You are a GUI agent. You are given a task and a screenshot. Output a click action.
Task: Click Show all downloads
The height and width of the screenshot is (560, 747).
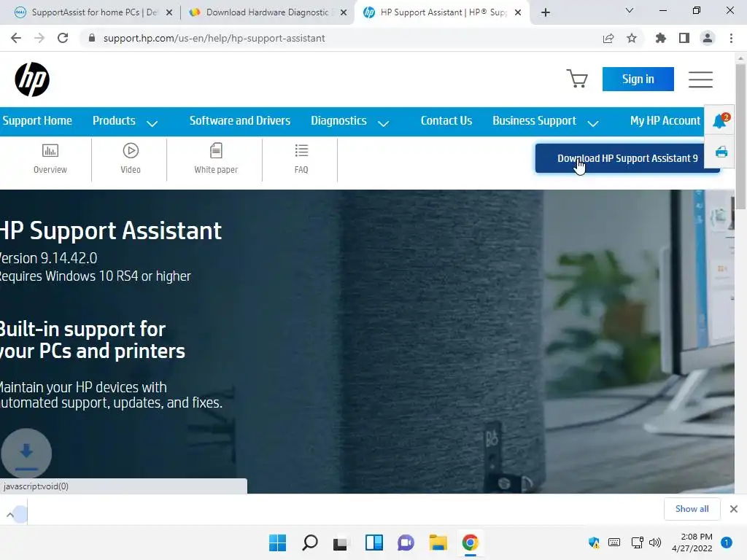click(x=692, y=509)
